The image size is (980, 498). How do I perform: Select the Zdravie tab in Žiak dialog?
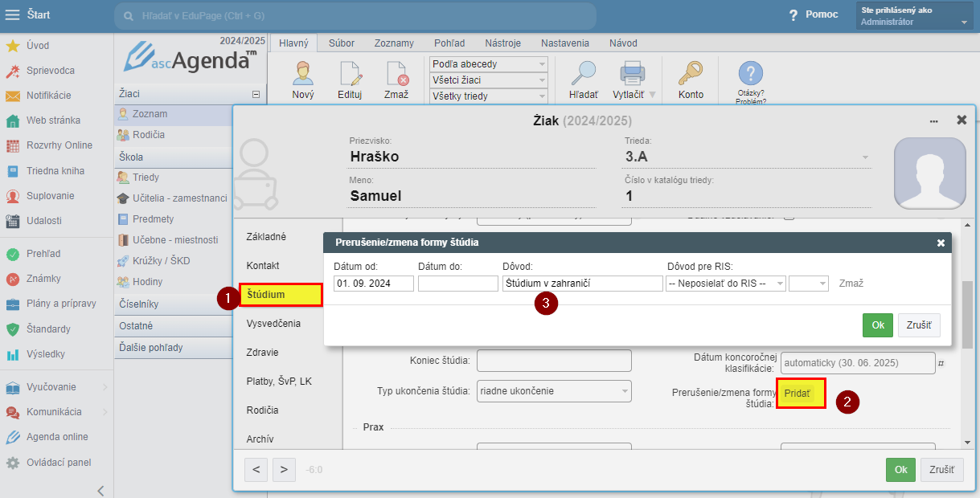click(x=263, y=352)
